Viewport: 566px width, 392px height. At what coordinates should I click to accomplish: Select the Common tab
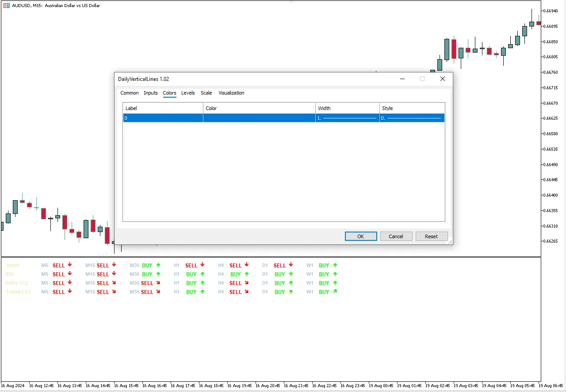130,93
